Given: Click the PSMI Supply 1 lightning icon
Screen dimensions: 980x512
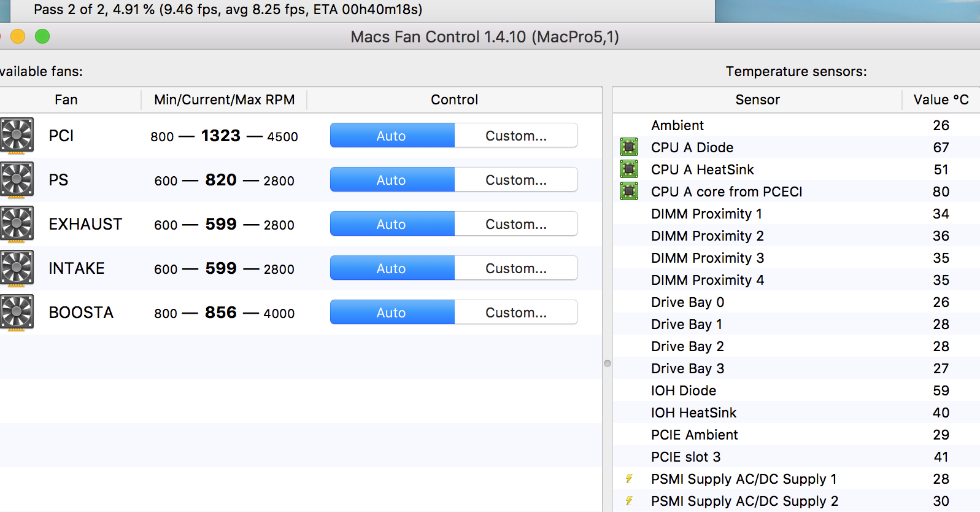Looking at the screenshot, I should [629, 479].
